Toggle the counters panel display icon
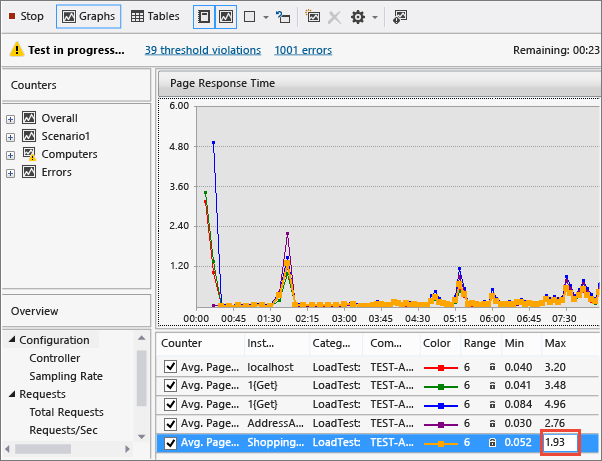Viewport: 602px width, 461px height. 203,17
